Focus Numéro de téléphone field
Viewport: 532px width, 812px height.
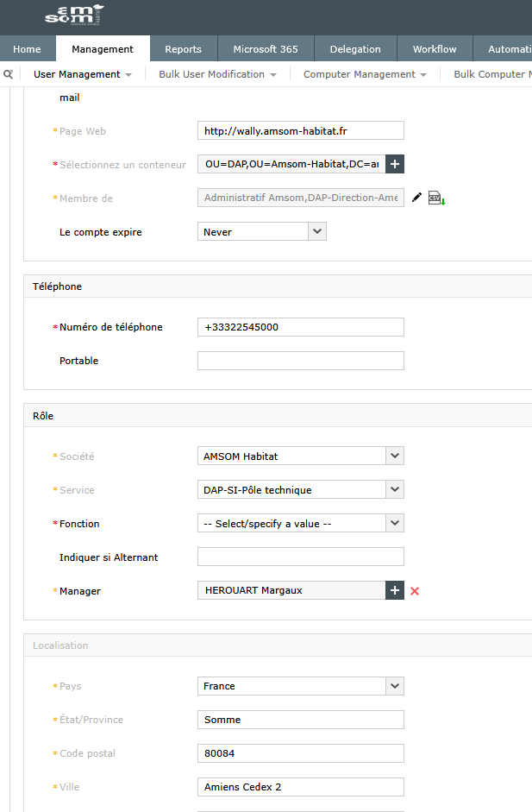(x=301, y=327)
